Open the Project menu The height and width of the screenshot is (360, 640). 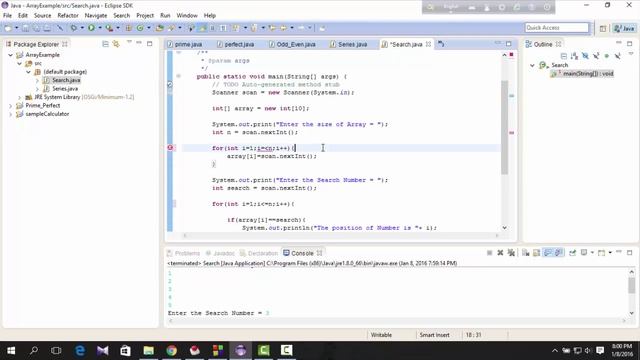click(145, 16)
